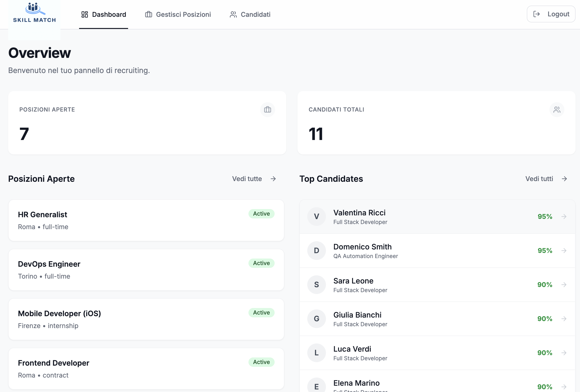The image size is (580, 392).
Task: Select candidate Sara Leone
Action: pos(437,285)
